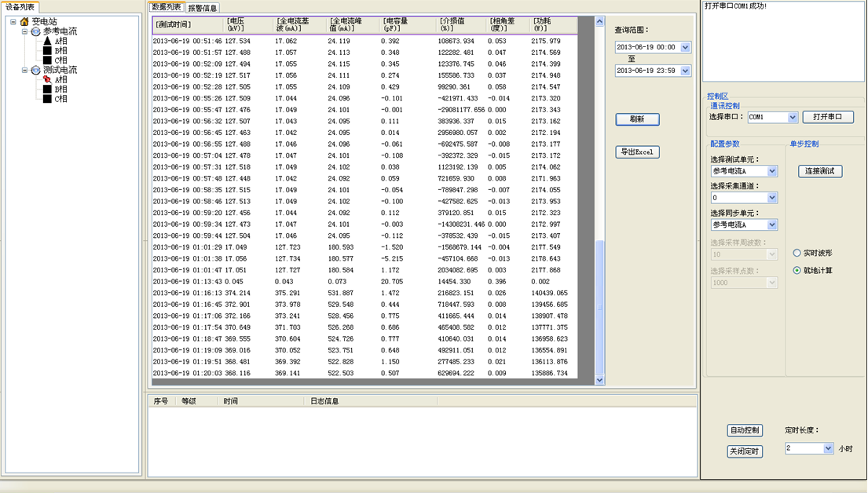The image size is (868, 493).
Task: Select the red A相 icon under 测试电流
Action: 47,79
